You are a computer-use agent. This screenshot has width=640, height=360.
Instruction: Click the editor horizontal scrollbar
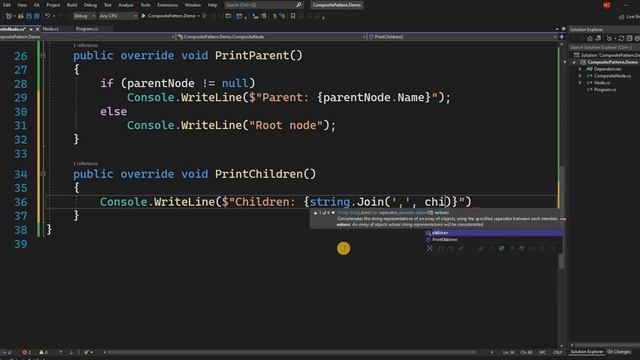click(291, 352)
